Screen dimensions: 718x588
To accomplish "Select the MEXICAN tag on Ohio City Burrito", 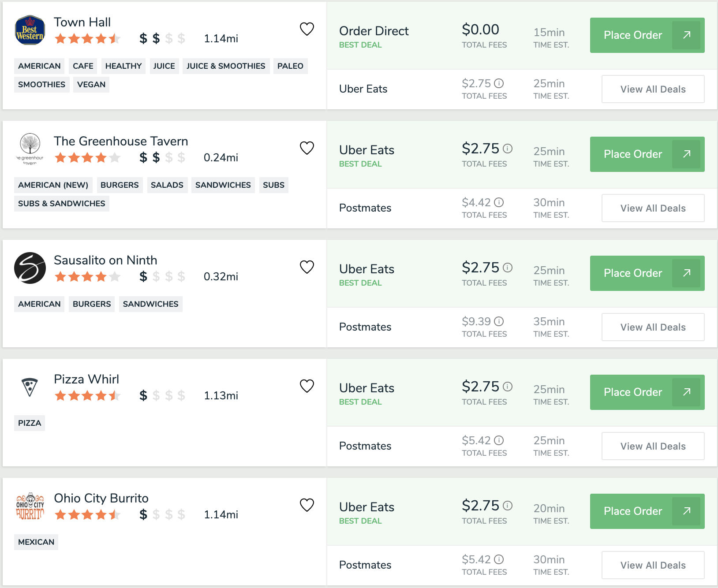I will [36, 542].
